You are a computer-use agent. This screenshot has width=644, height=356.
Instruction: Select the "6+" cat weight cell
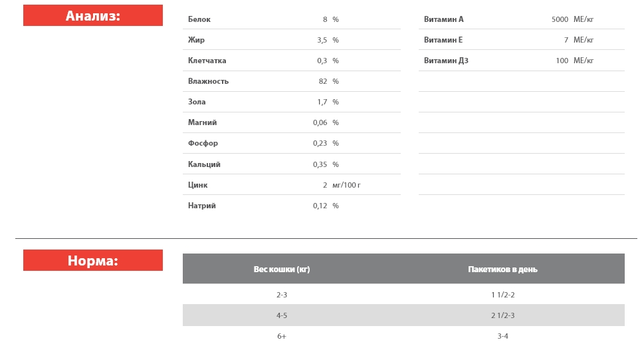pyautogui.click(x=282, y=336)
